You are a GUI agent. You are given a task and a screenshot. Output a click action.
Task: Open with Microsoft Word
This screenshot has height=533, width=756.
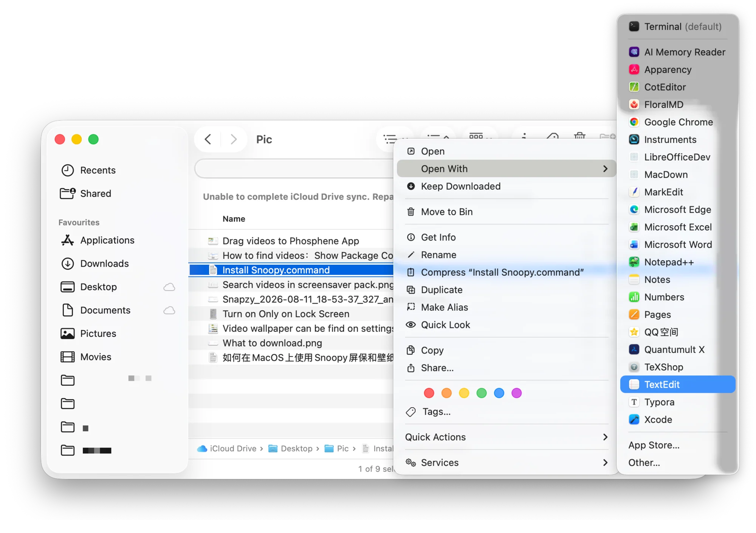[677, 244]
